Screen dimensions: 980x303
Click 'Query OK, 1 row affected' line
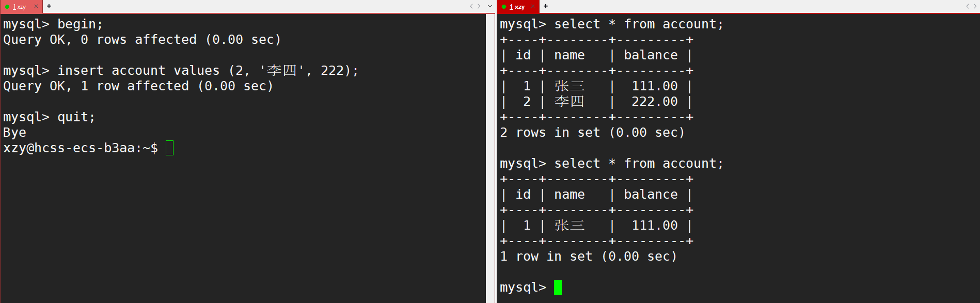[x=138, y=86]
